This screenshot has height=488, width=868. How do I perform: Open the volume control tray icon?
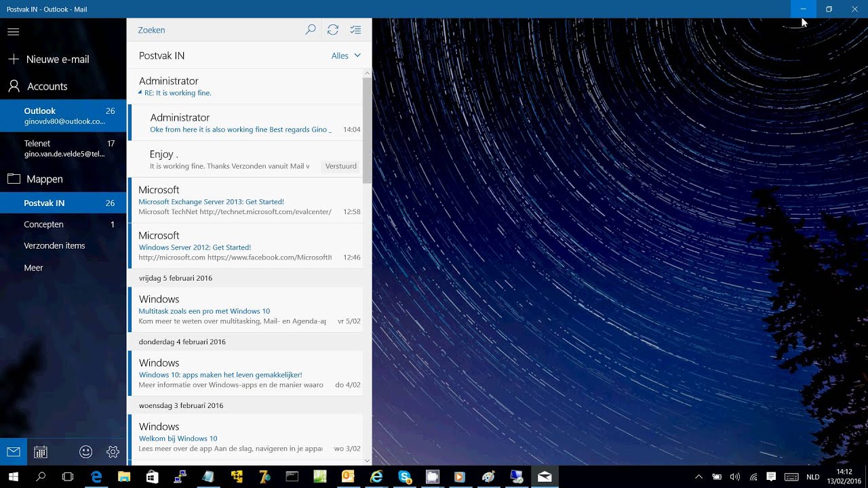pyautogui.click(x=734, y=476)
